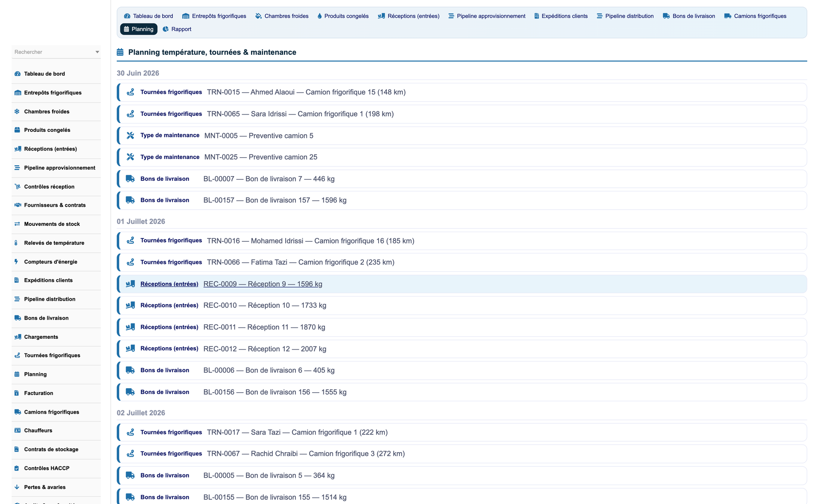
Task: Click pallet icon on REC-0012 row
Action: click(131, 348)
